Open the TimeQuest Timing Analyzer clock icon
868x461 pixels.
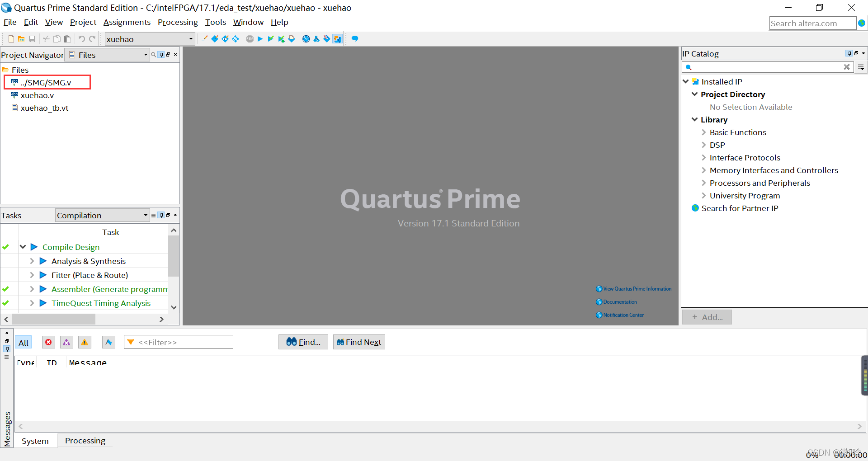306,39
